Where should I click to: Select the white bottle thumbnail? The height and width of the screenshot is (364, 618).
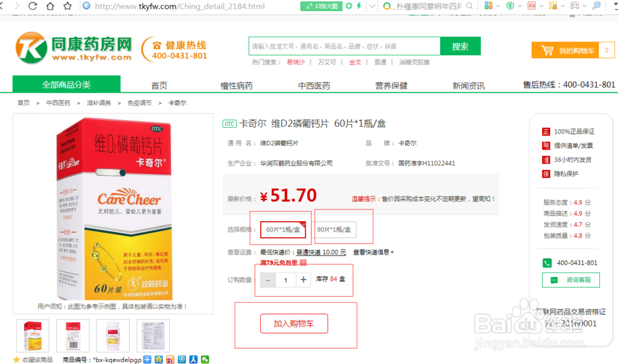[113, 335]
